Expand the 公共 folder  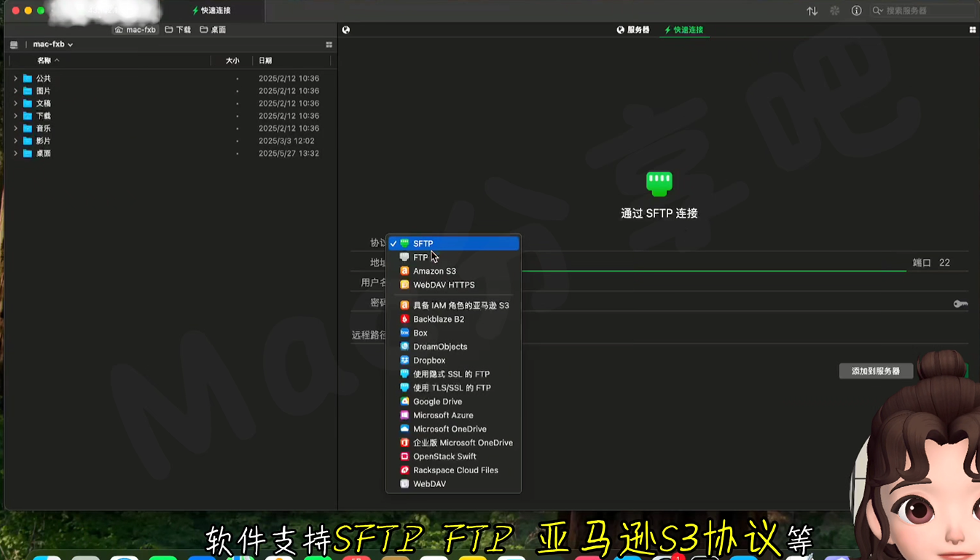(x=15, y=79)
